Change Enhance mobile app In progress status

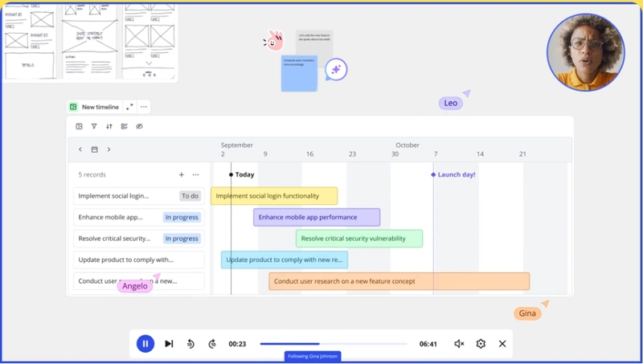[x=182, y=217]
